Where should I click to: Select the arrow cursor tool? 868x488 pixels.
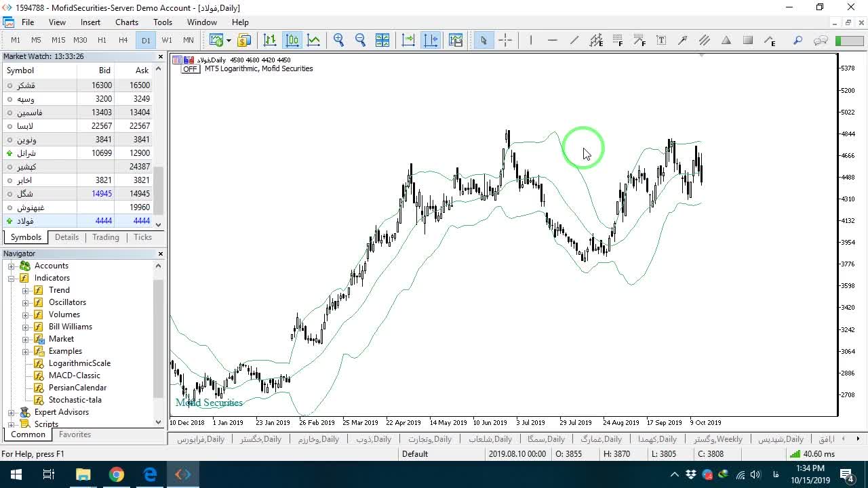tap(484, 40)
